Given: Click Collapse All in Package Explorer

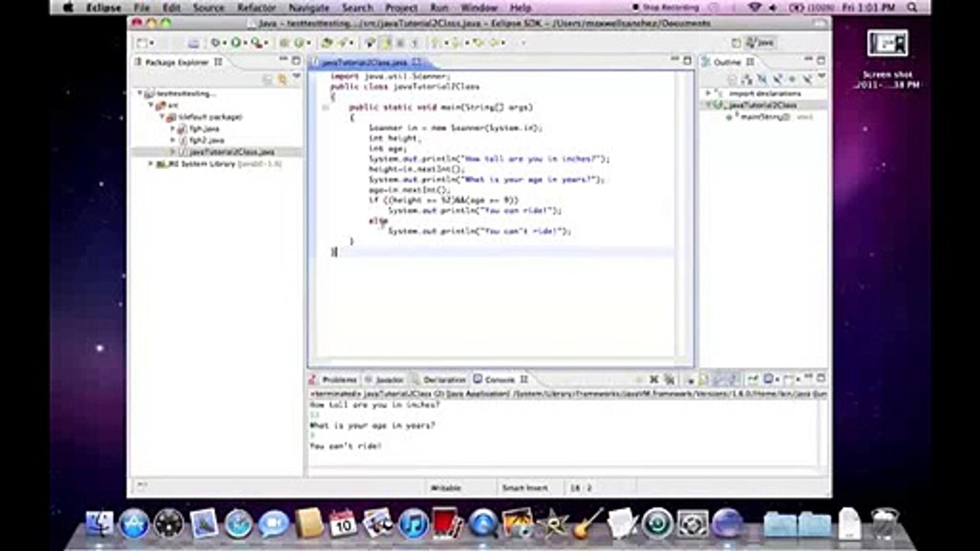Looking at the screenshot, I should pyautogui.click(x=268, y=79).
